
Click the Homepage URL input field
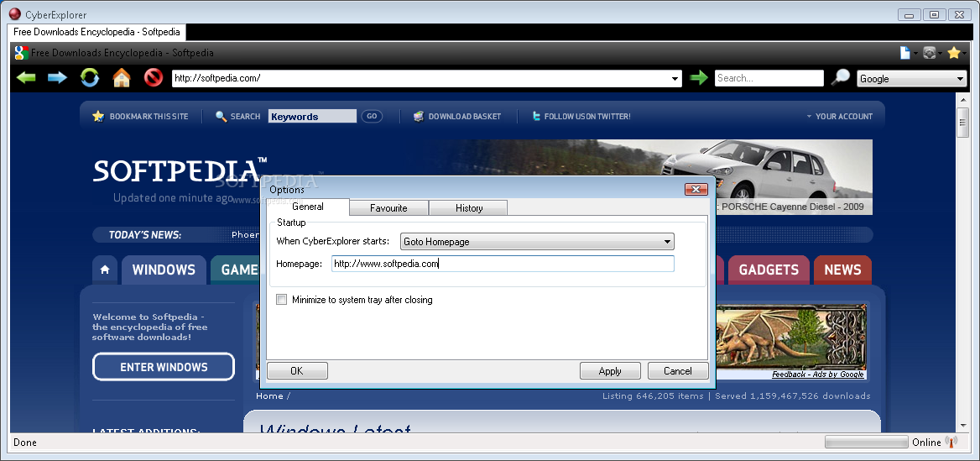click(x=503, y=264)
